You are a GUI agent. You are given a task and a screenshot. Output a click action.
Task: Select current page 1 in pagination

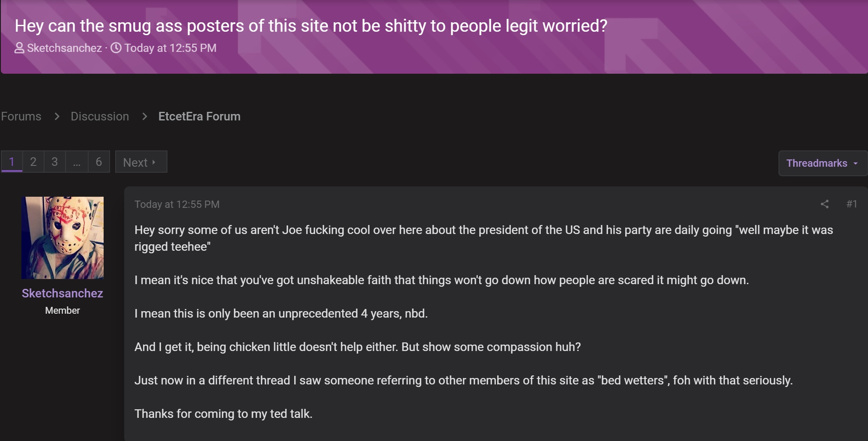pos(12,162)
